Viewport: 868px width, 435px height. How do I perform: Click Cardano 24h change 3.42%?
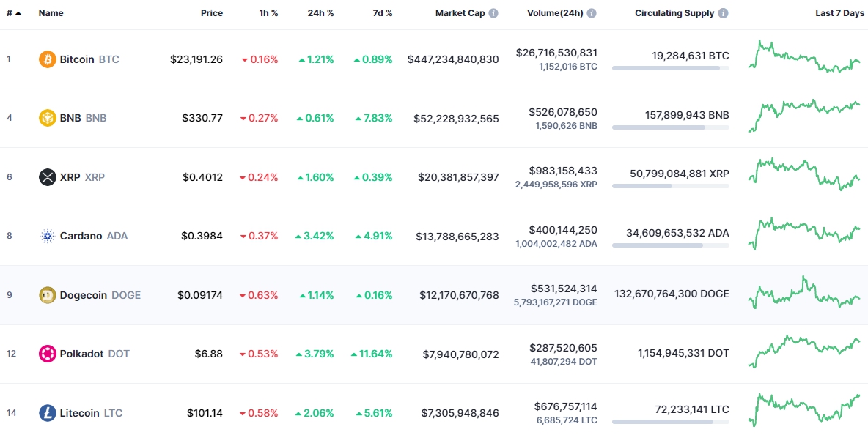coord(315,236)
